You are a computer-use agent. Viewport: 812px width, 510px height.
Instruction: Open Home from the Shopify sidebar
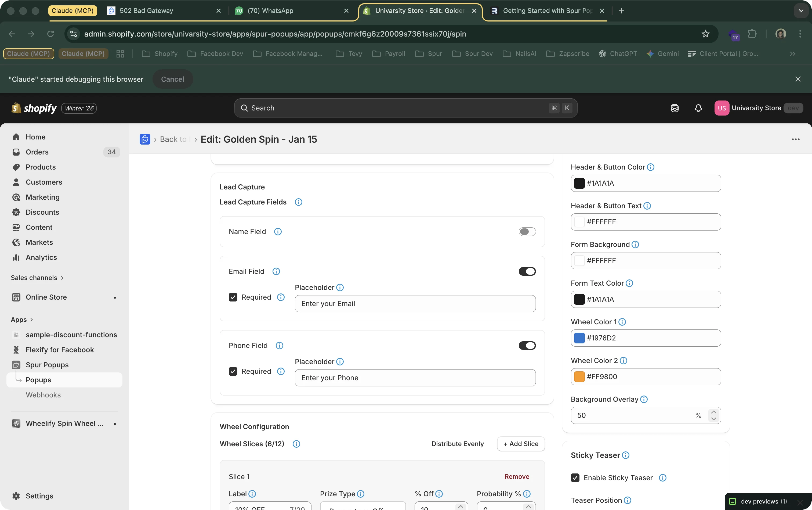[x=35, y=137]
